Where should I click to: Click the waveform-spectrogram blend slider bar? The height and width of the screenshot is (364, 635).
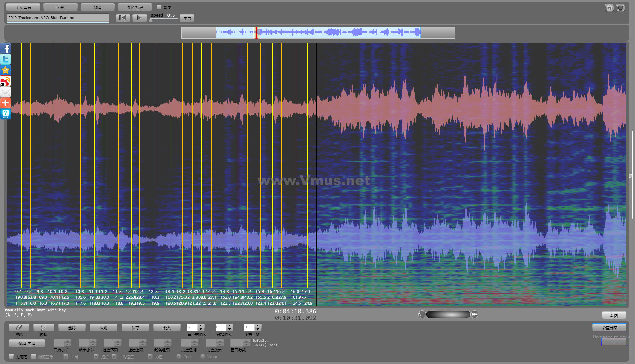[x=448, y=314]
